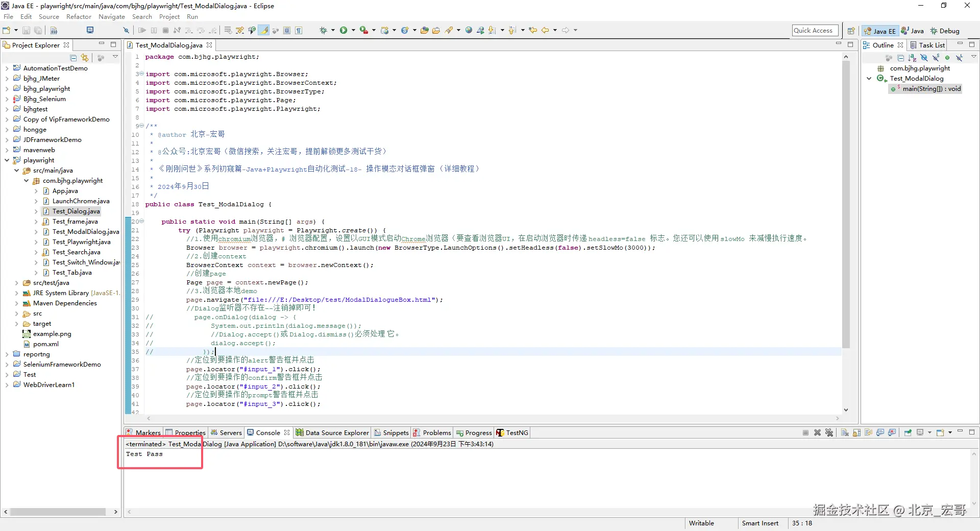The height and width of the screenshot is (531, 980).
Task: Click Remove Launch X icon in Console
Action: point(817,432)
